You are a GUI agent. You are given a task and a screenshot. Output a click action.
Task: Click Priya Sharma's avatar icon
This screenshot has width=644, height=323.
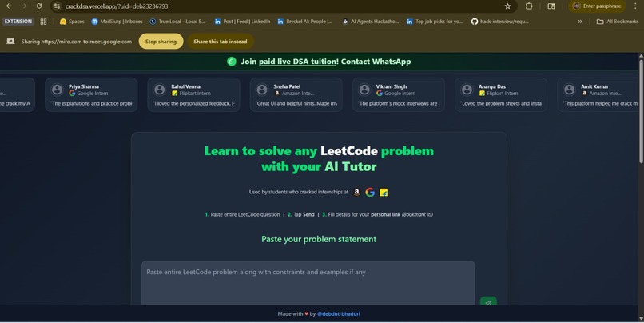pos(57,90)
